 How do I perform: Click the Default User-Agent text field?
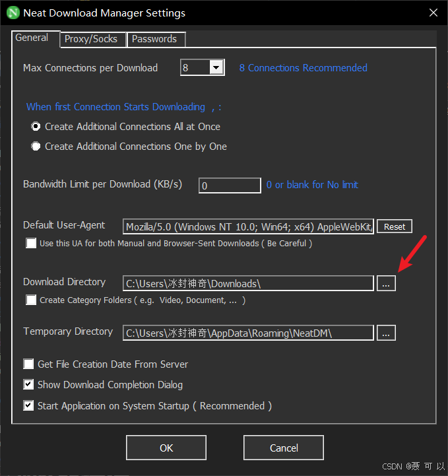[x=248, y=226]
